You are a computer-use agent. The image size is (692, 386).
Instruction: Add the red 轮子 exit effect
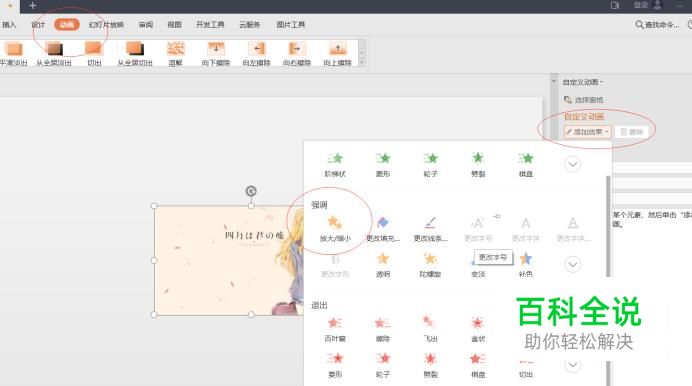point(383,365)
